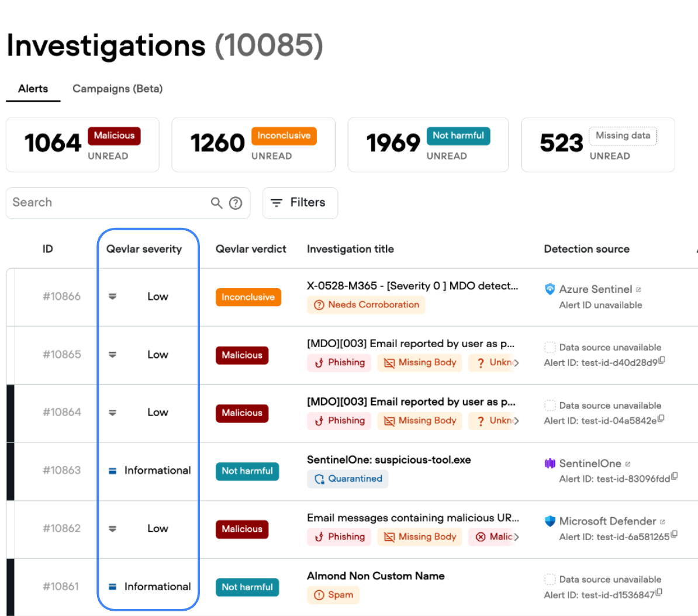Expand more tags on investigation #10862

[516, 537]
